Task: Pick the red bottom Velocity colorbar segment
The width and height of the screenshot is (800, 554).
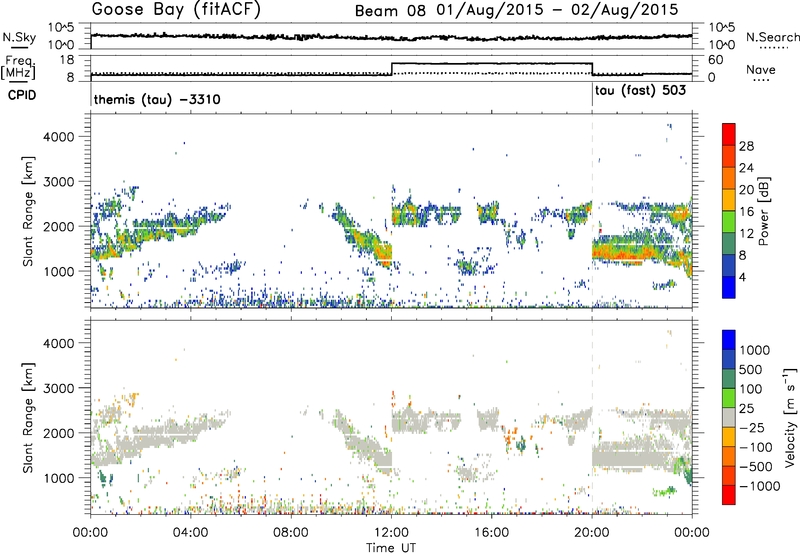Action: point(729,495)
